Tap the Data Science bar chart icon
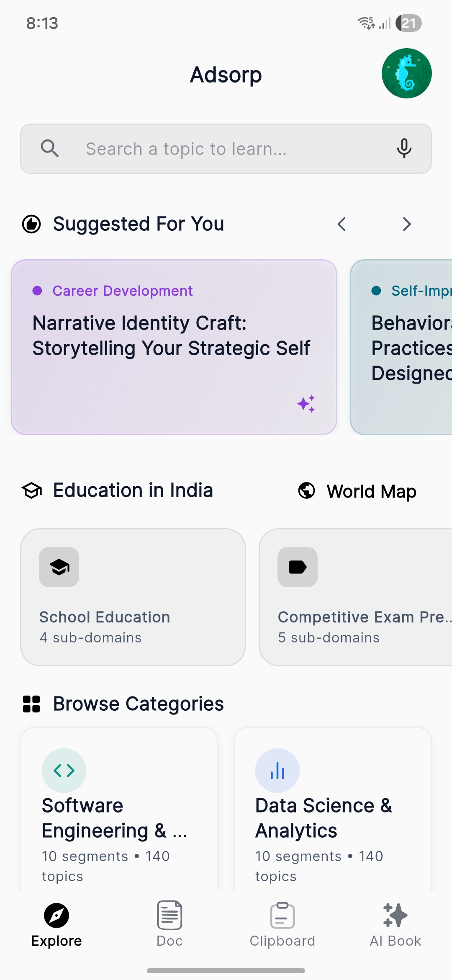Viewport: 452px width, 980px height. [277, 770]
